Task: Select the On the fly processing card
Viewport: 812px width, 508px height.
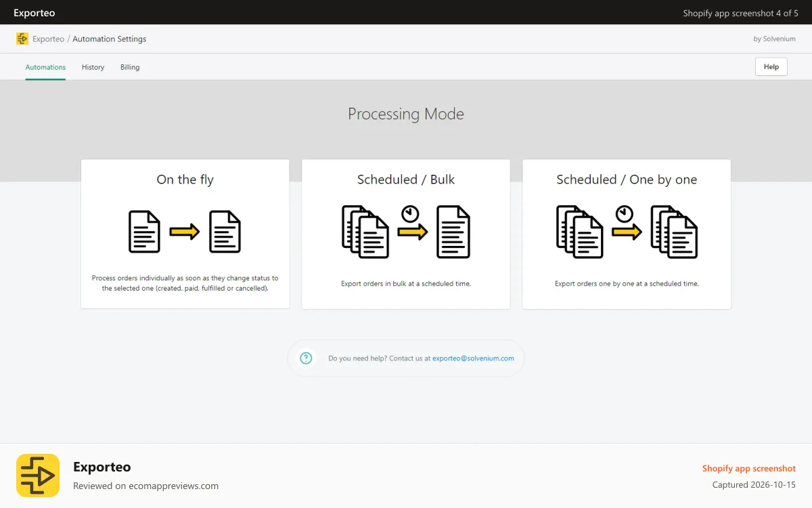Action: [x=185, y=234]
